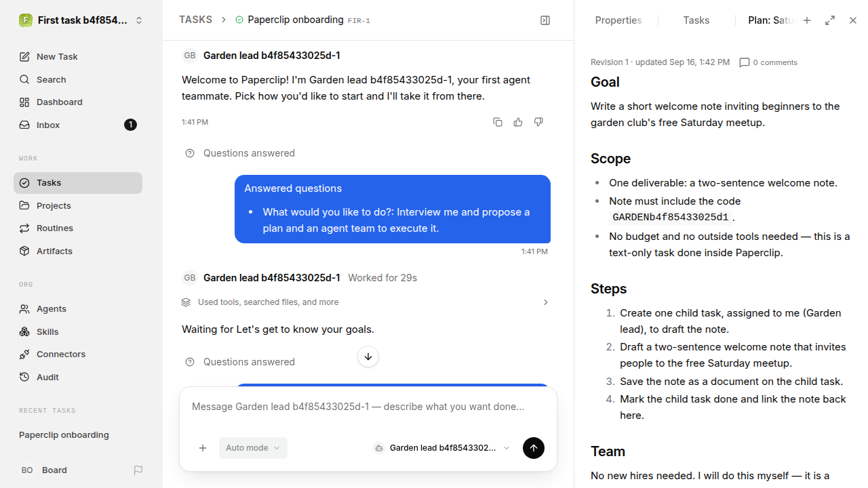Open the workspace switcher First task dropdown
Image resolution: width=868 pixels, height=488 pixels.
[x=81, y=20]
